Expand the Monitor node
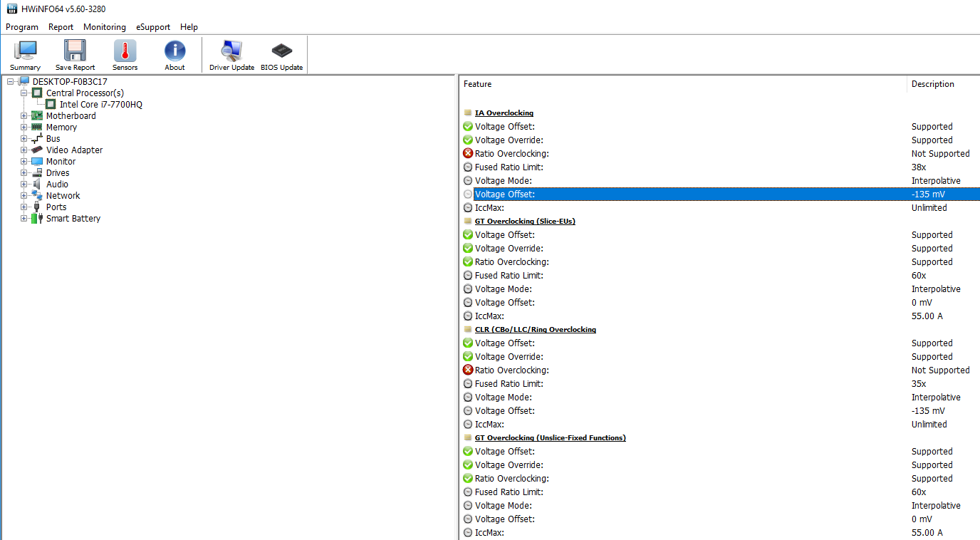The height and width of the screenshot is (540, 980). click(24, 161)
